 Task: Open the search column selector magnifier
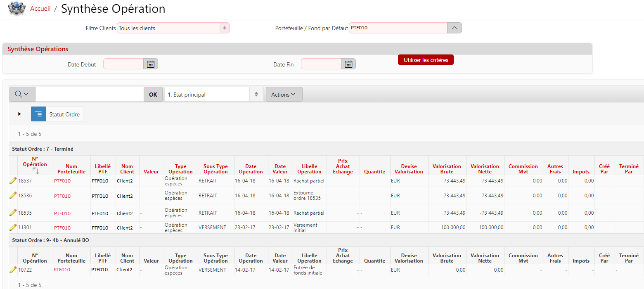[x=22, y=94]
